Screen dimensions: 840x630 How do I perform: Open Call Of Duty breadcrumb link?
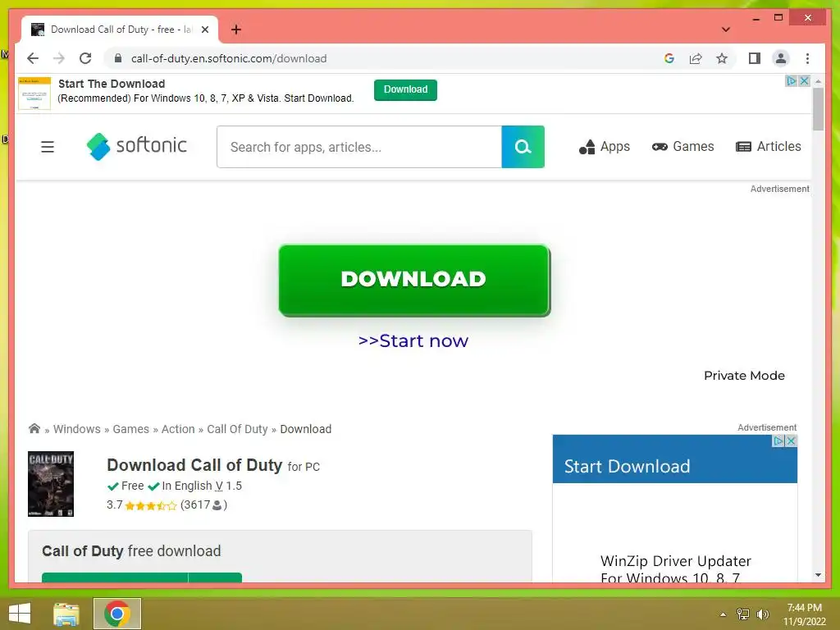tap(237, 429)
